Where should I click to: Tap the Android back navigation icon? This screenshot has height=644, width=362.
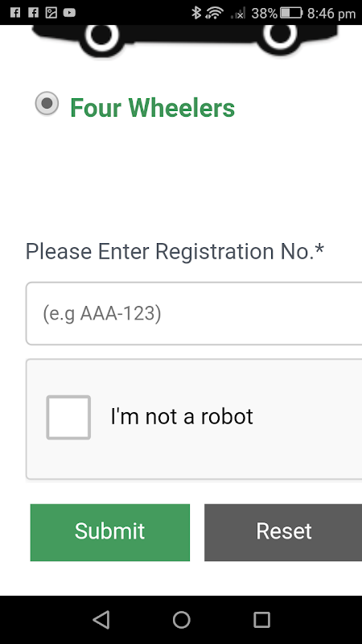(101, 619)
